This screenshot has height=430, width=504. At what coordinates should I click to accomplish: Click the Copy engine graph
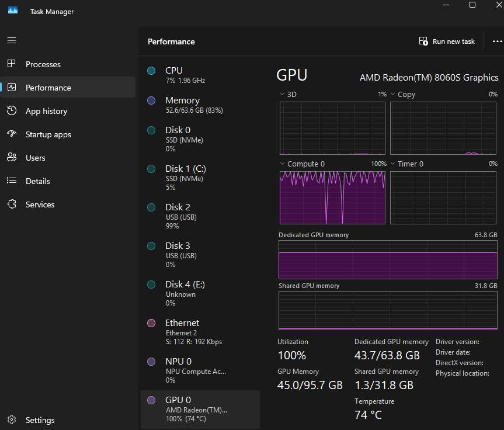(x=443, y=129)
